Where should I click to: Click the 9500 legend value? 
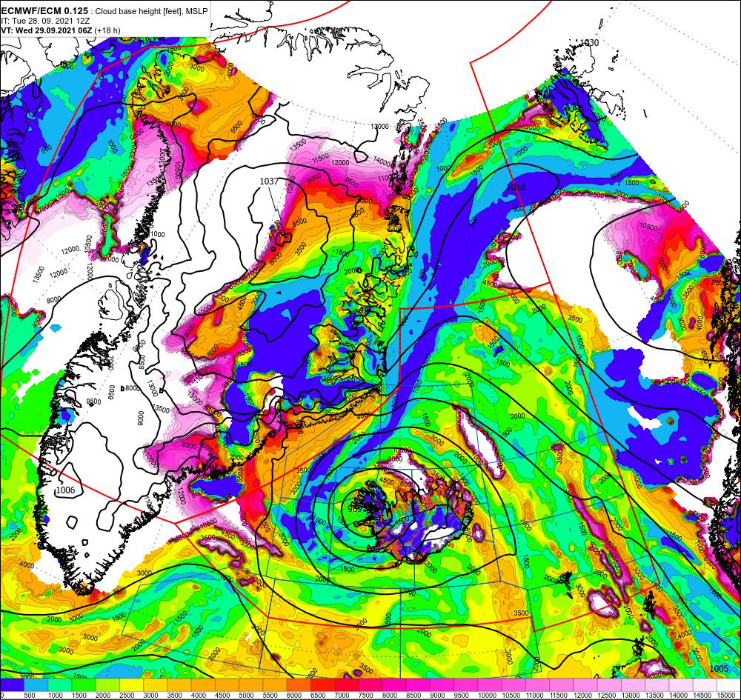(461, 696)
